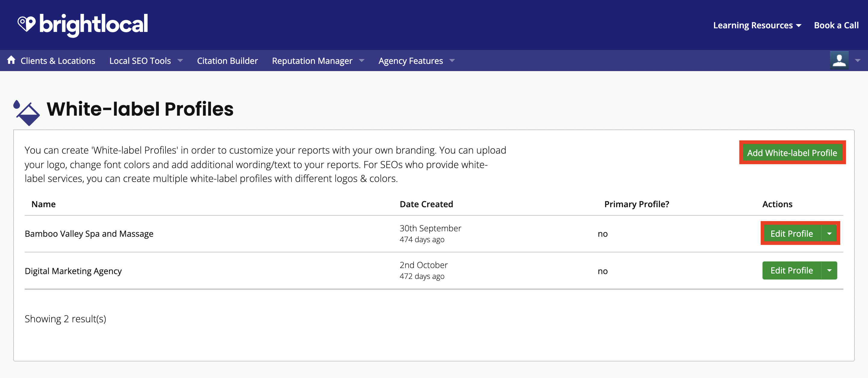Viewport: 868px width, 378px height.
Task: Open the Citation Builder page
Action: (227, 61)
